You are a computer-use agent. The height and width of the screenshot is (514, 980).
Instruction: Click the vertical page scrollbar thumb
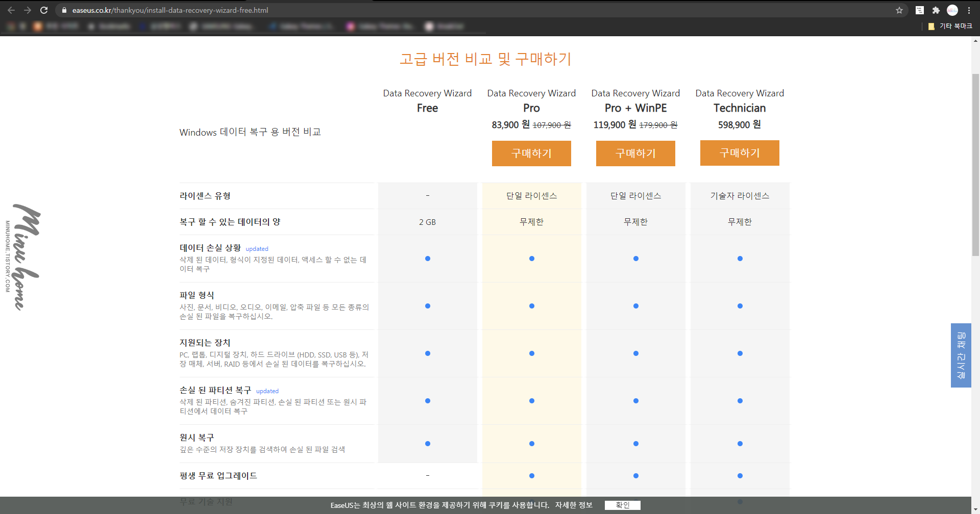[975, 165]
